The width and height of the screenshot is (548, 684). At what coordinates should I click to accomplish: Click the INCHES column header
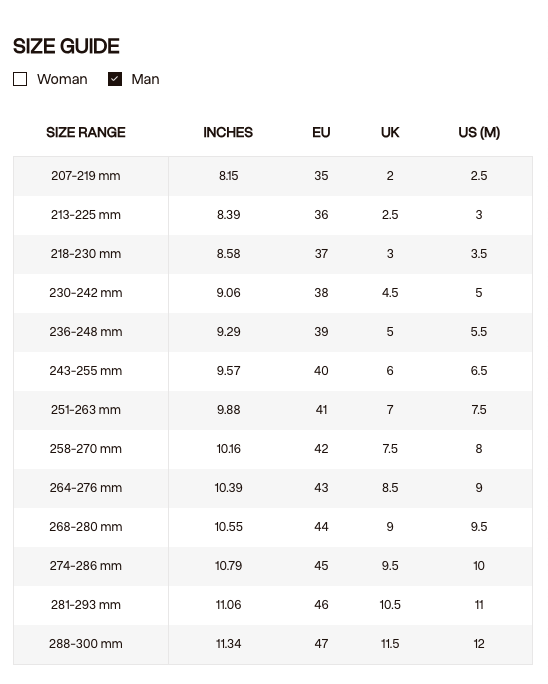tap(228, 132)
